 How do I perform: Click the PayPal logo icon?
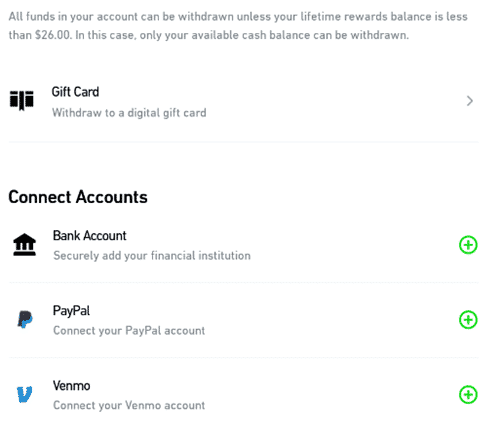click(x=25, y=319)
